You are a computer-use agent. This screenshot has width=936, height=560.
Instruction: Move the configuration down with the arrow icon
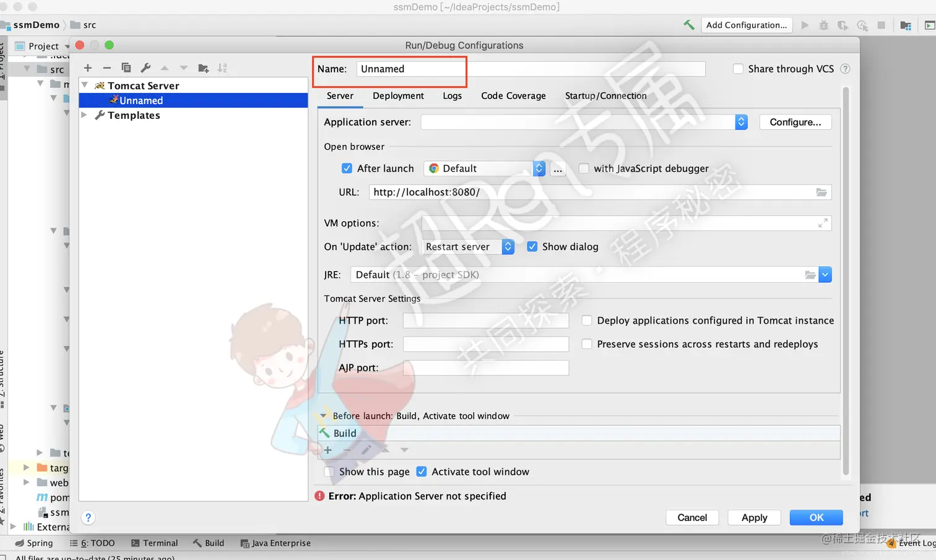pos(184,68)
